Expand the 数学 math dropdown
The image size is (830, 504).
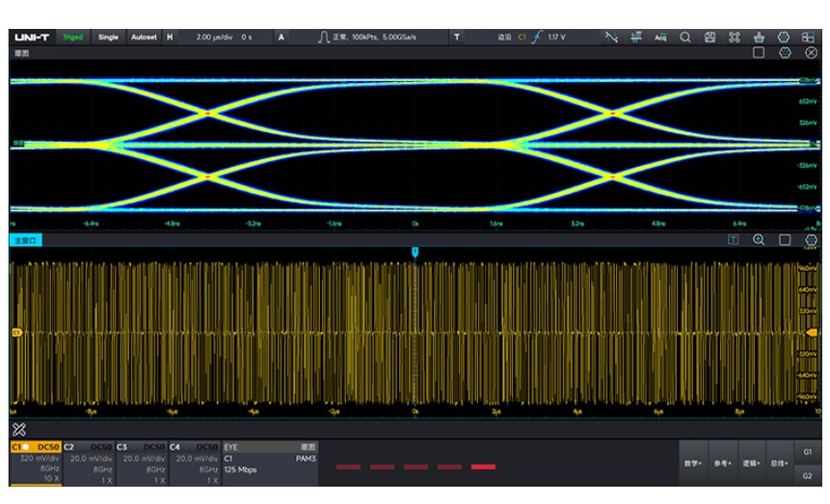(693, 464)
